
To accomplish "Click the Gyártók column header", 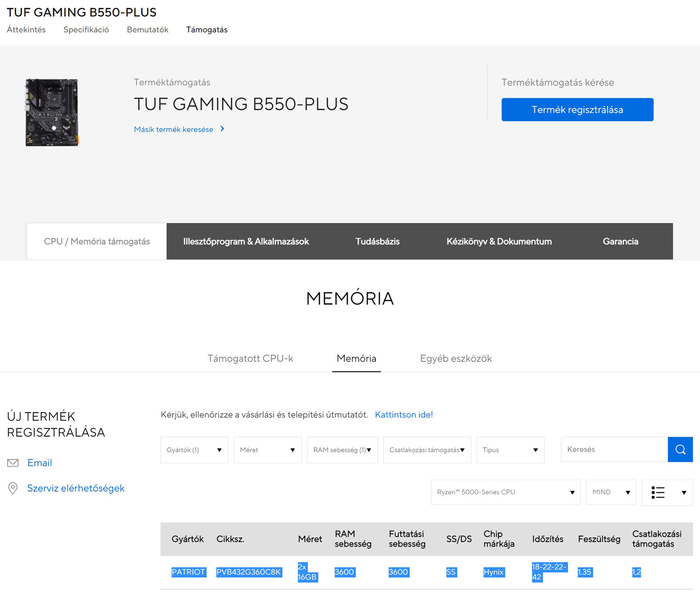I will point(188,539).
